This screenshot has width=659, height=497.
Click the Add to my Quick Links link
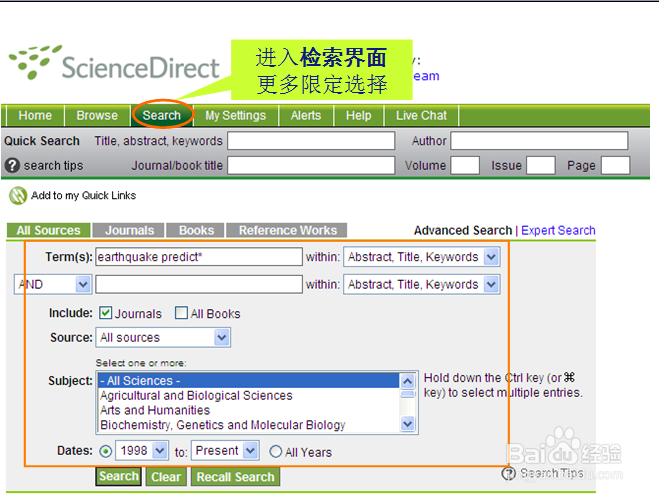(x=84, y=195)
